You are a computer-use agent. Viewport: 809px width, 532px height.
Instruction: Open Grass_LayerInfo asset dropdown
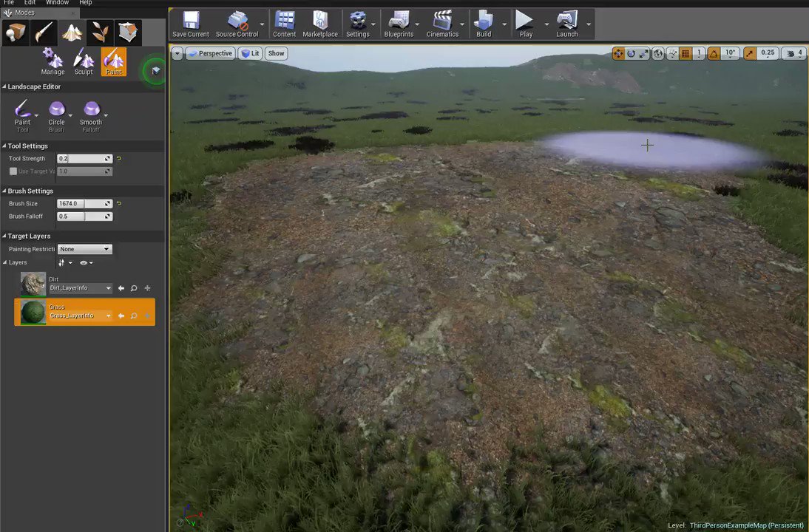tap(80, 316)
